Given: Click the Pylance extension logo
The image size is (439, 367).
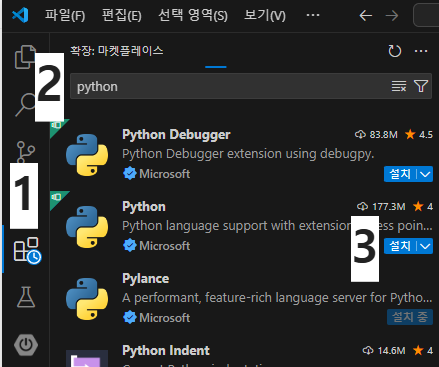Looking at the screenshot, I should [87, 299].
